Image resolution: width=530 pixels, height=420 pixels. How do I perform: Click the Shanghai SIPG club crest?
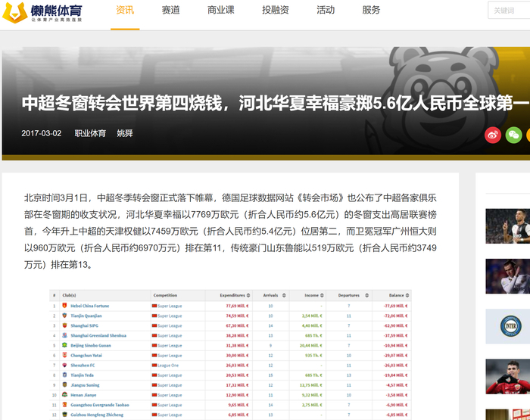(64, 325)
